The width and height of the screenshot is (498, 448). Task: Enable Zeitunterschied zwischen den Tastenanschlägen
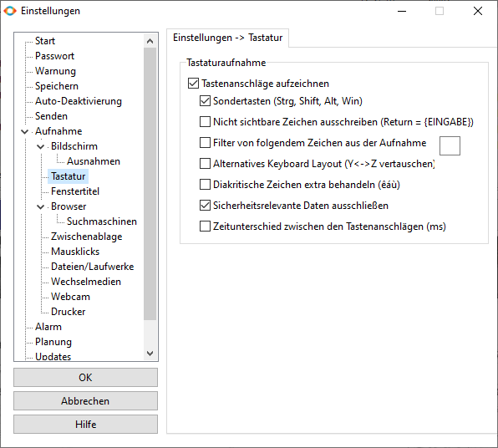tap(205, 227)
